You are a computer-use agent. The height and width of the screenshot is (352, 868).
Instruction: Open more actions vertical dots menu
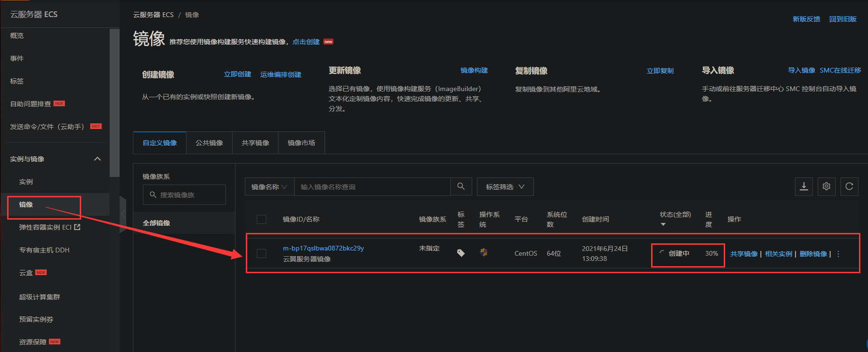coord(839,254)
